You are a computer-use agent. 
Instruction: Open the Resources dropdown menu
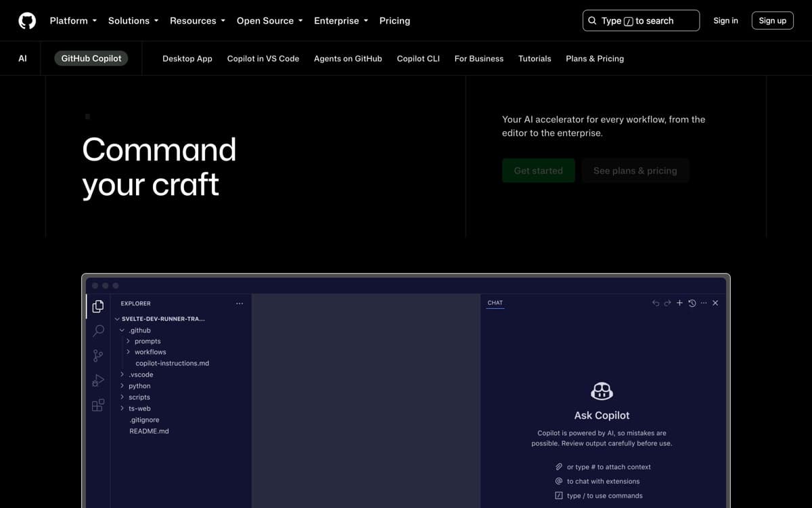(x=198, y=20)
